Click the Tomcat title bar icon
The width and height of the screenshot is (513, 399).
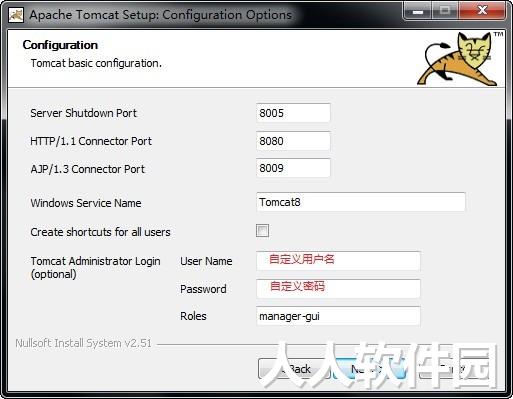pos(16,15)
